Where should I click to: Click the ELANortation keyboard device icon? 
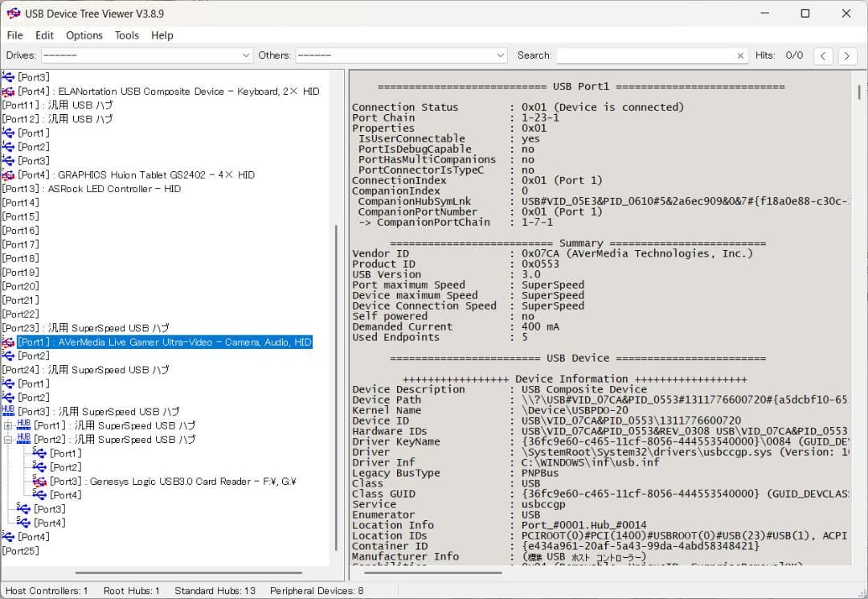point(8,92)
